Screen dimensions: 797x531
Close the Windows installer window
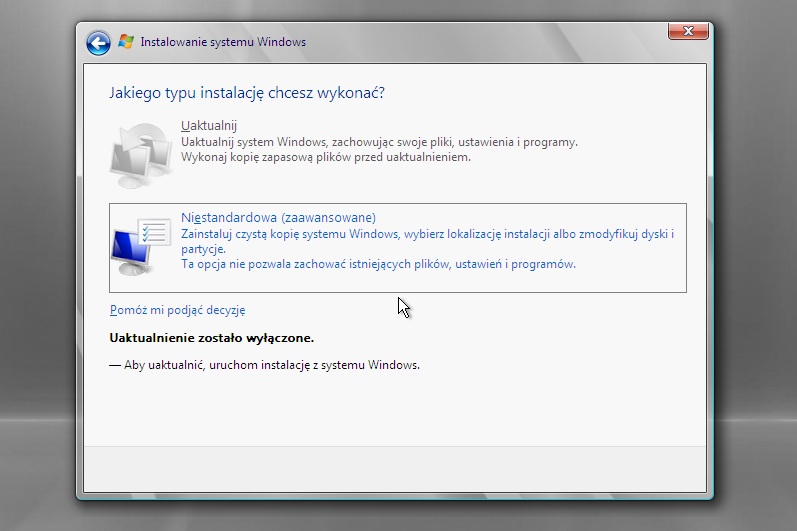(688, 31)
